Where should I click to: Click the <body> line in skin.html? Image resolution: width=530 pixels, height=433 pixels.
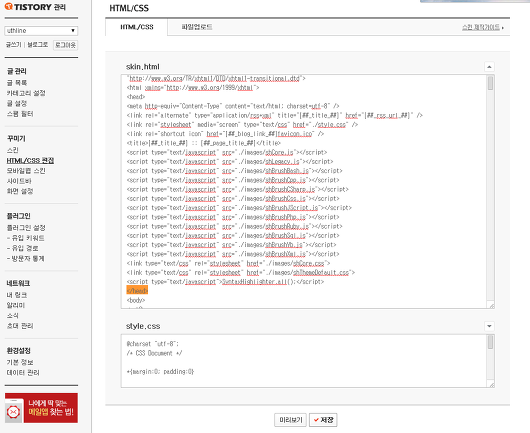[x=136, y=300]
